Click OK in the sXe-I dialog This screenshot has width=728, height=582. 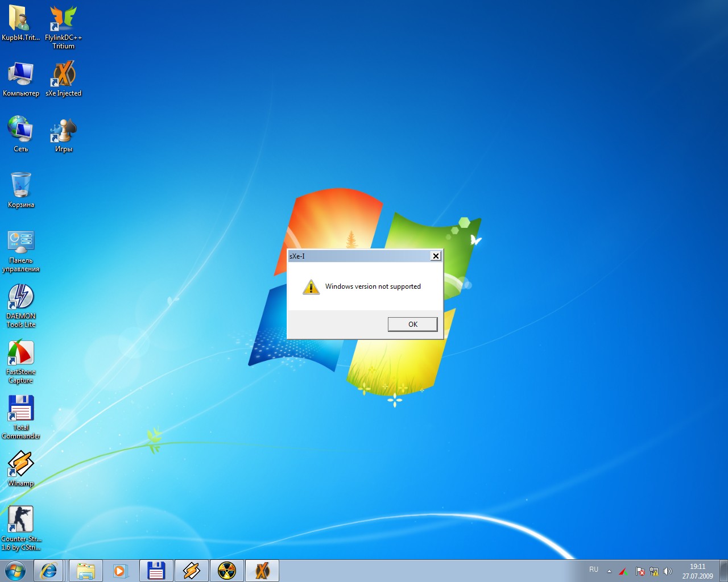412,324
